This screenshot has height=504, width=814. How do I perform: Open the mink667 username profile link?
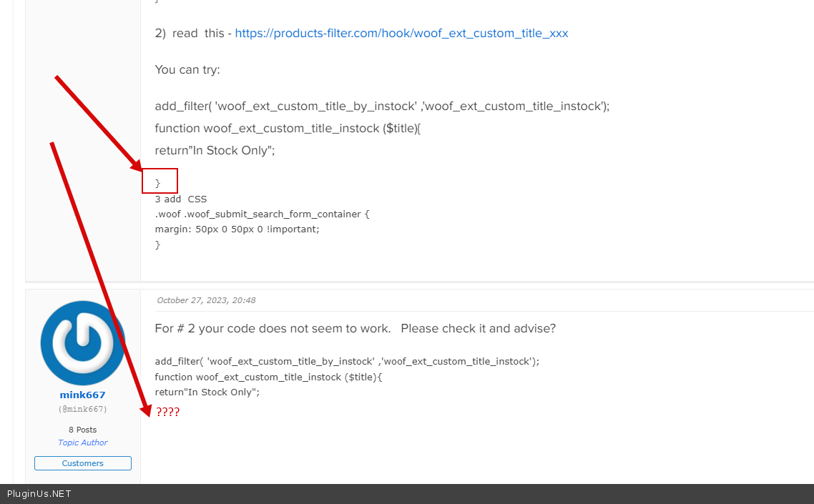click(82, 395)
